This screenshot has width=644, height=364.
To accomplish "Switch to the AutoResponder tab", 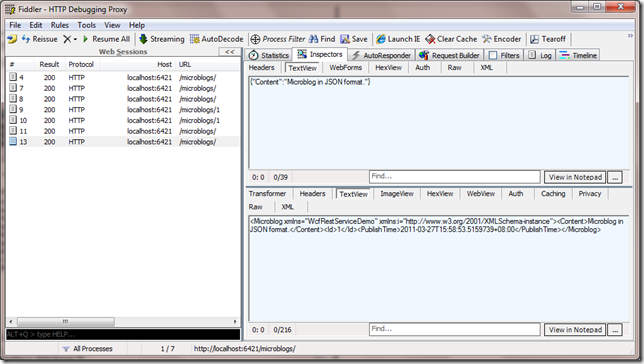I will click(x=381, y=55).
